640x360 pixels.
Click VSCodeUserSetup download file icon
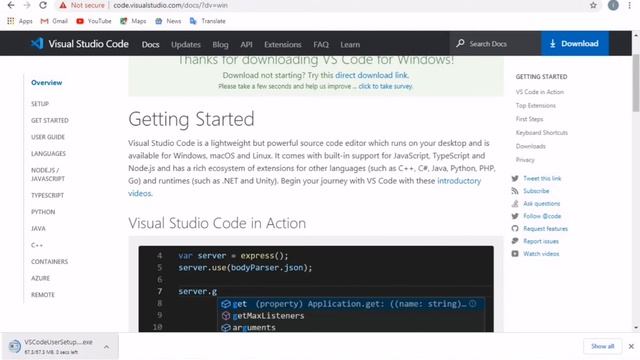15,346
